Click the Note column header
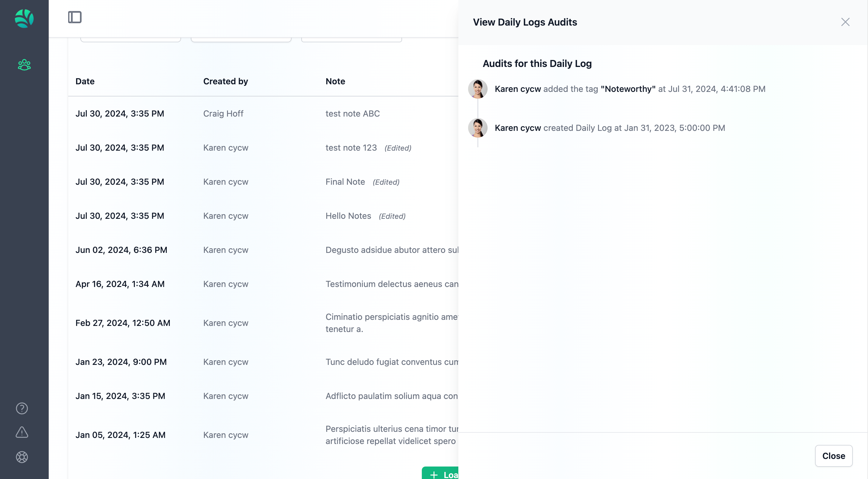868x479 pixels. point(335,82)
